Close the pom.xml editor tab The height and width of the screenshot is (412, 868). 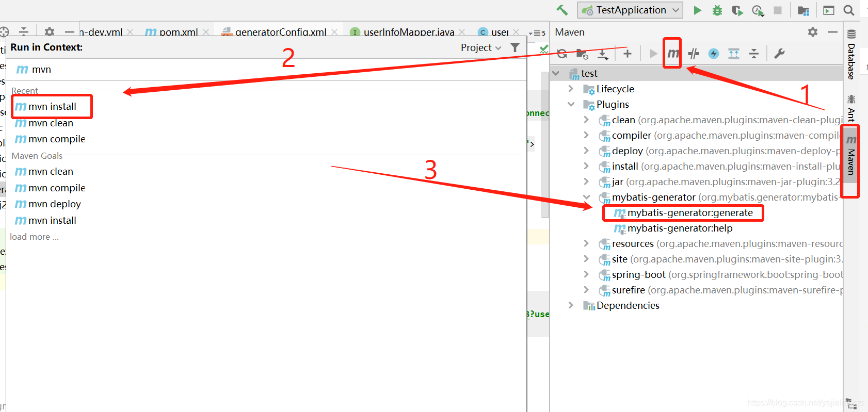206,32
